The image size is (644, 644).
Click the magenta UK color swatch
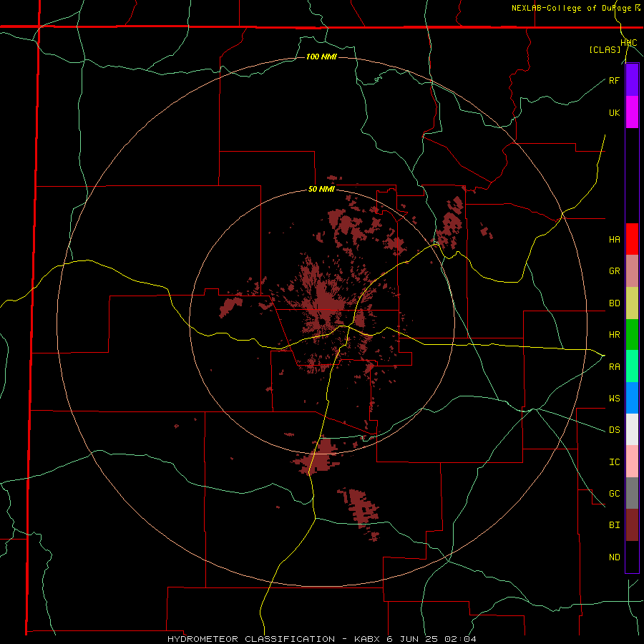(632, 112)
